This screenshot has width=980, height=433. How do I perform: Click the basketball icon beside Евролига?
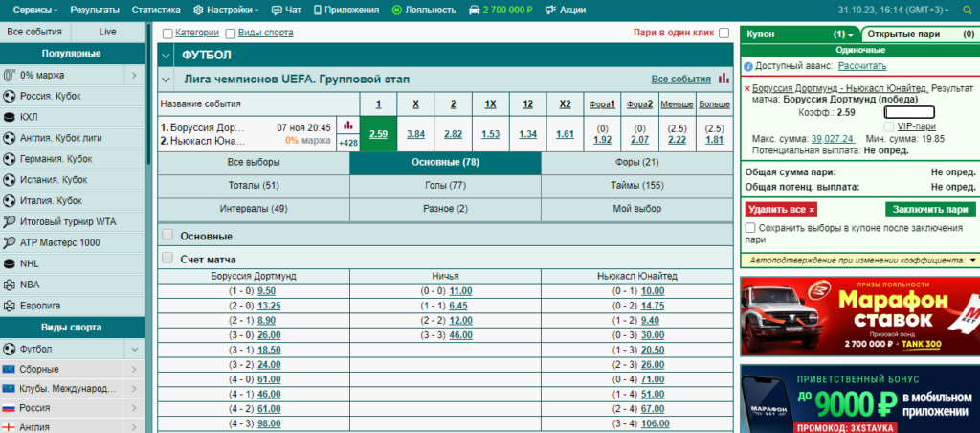point(9,306)
